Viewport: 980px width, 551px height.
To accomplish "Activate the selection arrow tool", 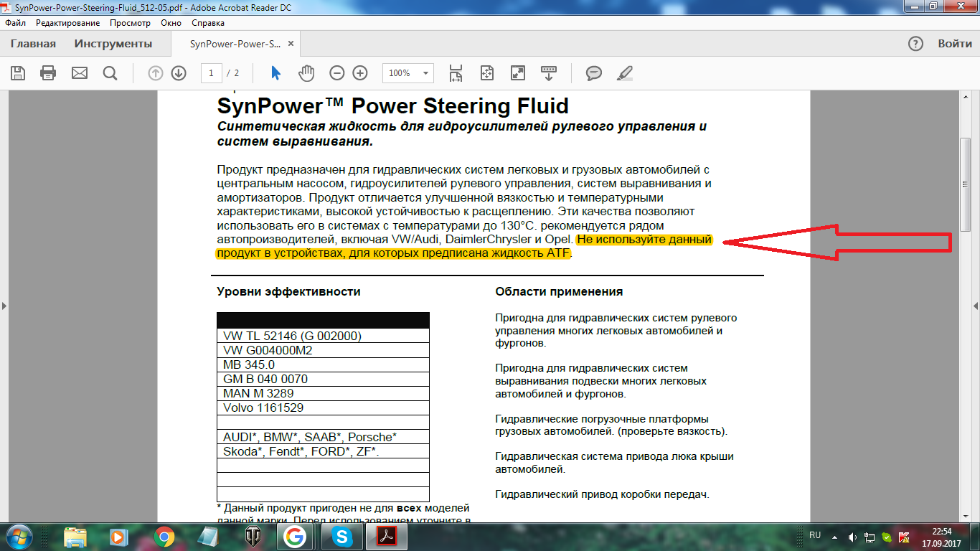I will click(x=275, y=72).
